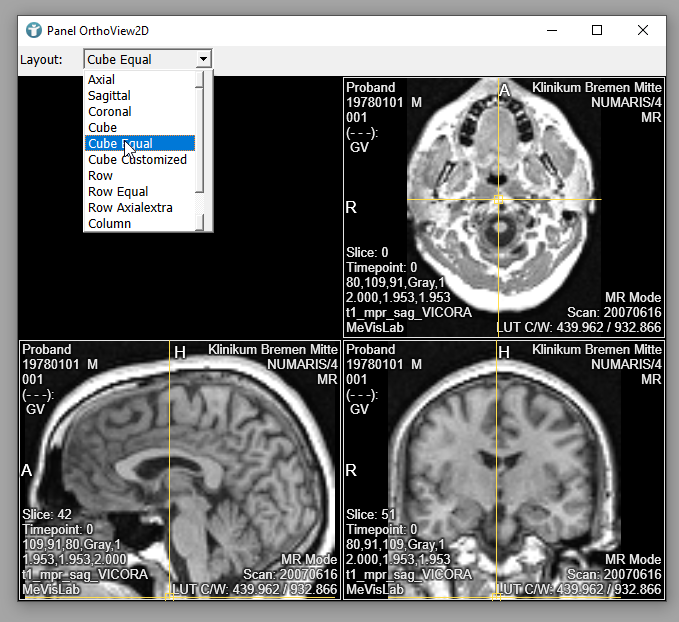
Task: Select Column layout option
Action: (109, 224)
